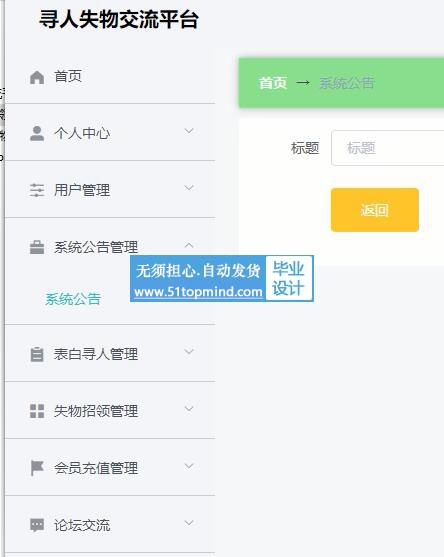Click the person icon for 个人中心

(37, 134)
